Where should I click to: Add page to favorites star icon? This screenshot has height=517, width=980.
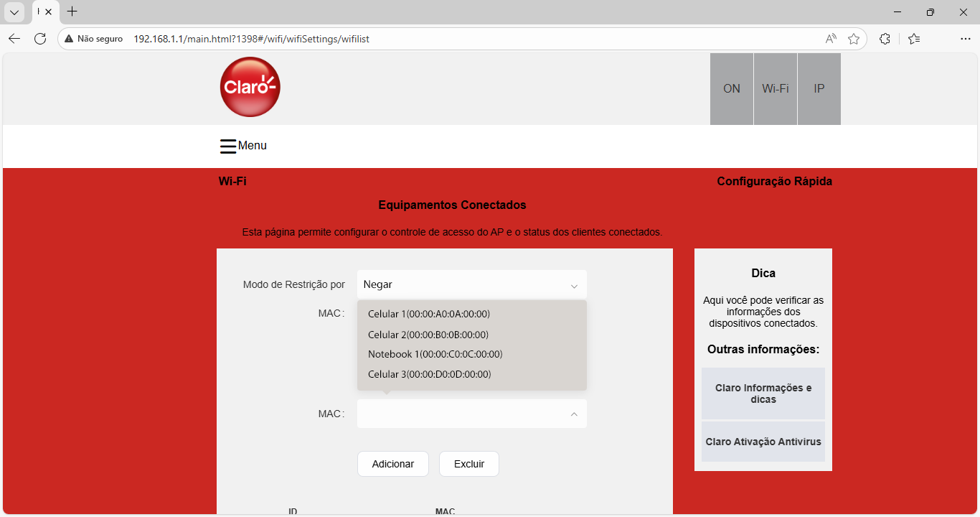tap(853, 39)
